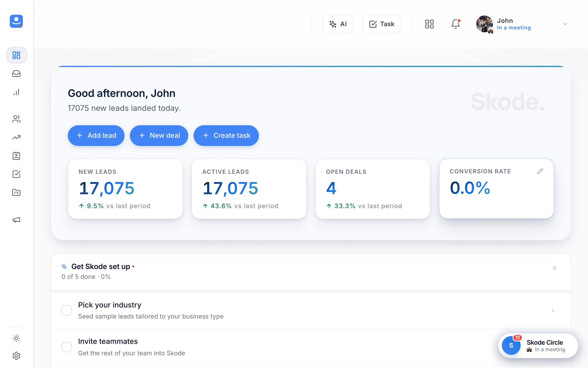Click the Task button in header

point(381,24)
